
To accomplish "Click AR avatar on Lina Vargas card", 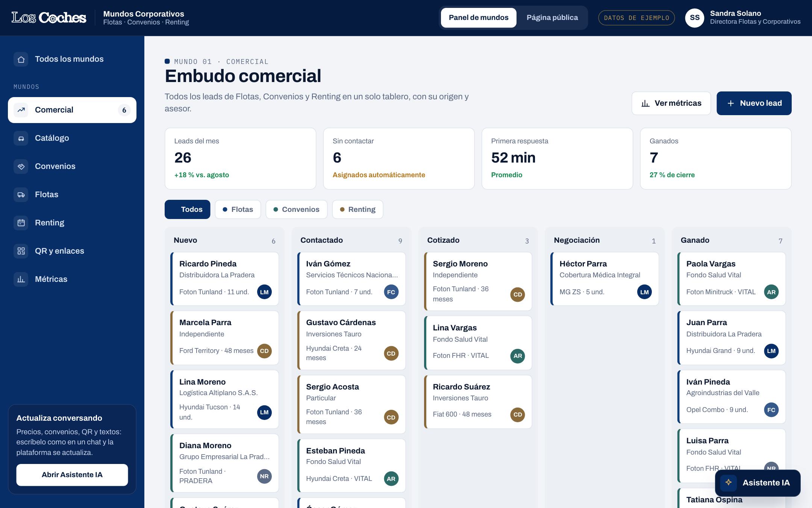I will (x=518, y=356).
